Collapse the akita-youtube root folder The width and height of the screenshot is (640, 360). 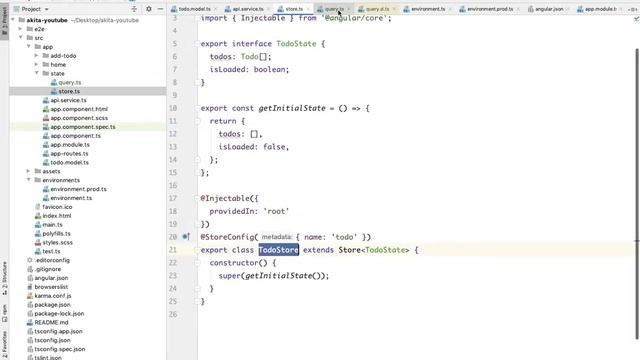tap(13, 20)
